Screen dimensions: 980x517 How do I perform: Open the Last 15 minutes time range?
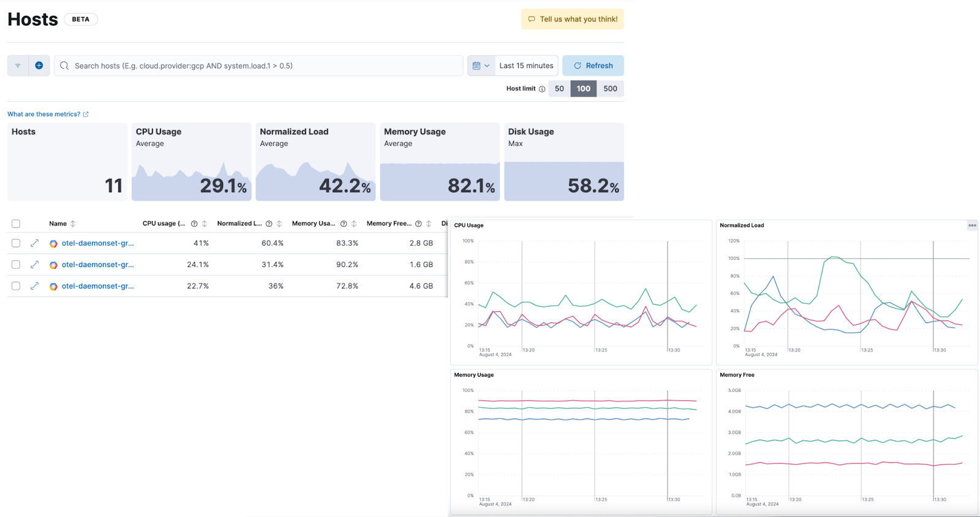526,66
